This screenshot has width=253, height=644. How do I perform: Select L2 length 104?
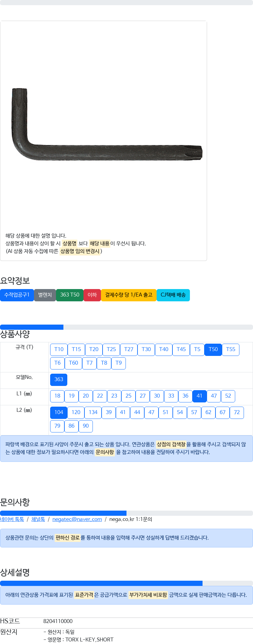[x=59, y=412]
